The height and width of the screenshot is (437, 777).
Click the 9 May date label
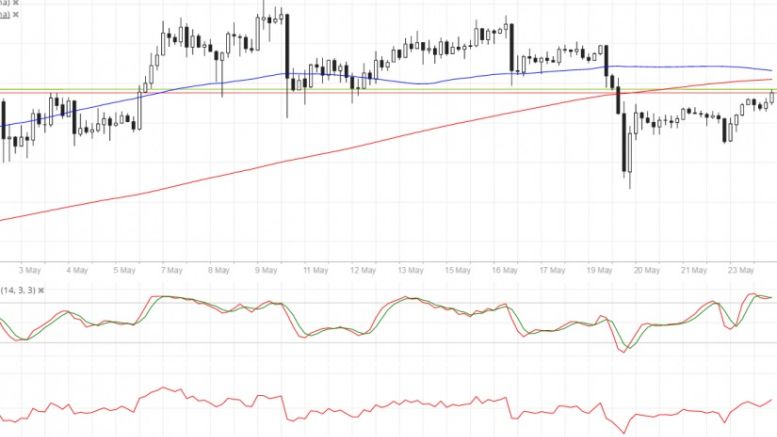click(266, 270)
